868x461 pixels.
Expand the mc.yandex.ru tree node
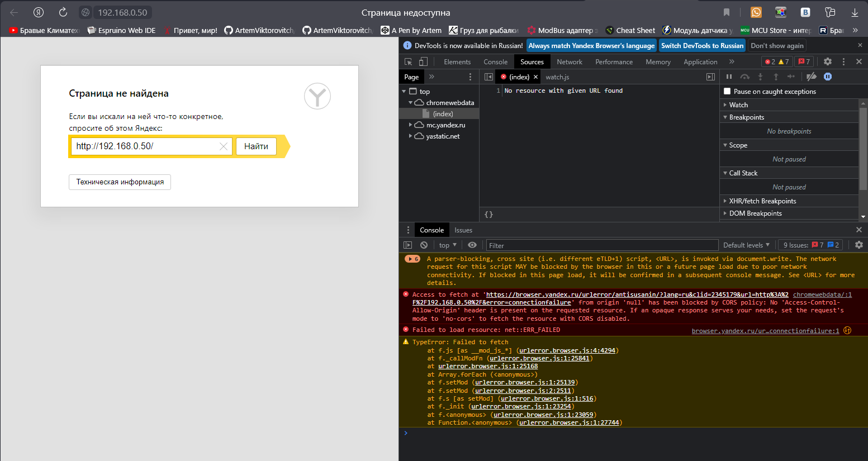pyautogui.click(x=410, y=125)
